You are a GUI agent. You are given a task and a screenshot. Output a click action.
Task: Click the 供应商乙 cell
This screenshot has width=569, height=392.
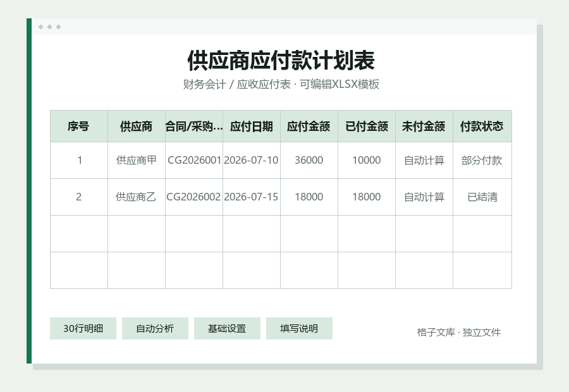click(x=137, y=197)
